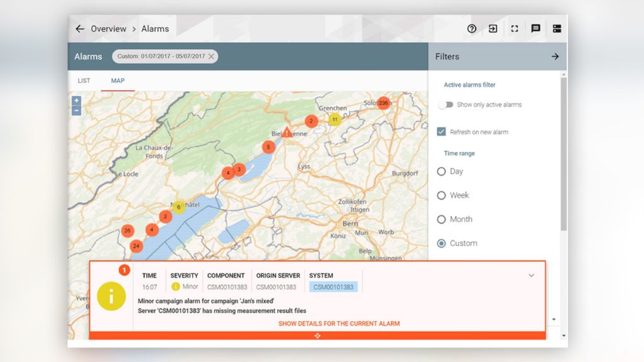
Task: Click the sign-out icon in the toolbar
Action: (492, 28)
